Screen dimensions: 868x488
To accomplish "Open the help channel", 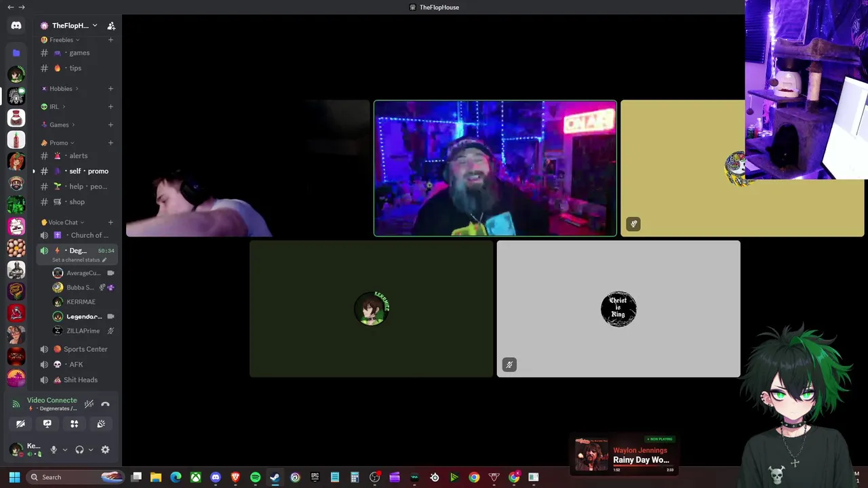I will [x=77, y=186].
